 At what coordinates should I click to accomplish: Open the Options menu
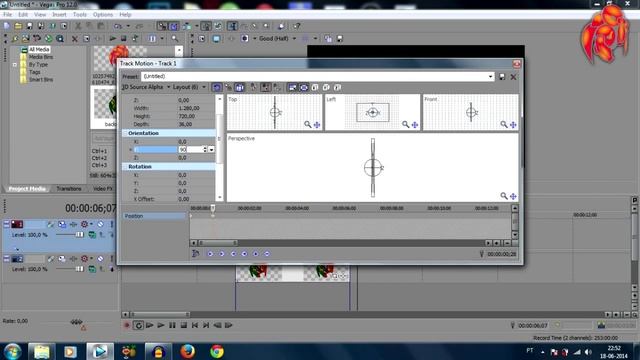103,15
